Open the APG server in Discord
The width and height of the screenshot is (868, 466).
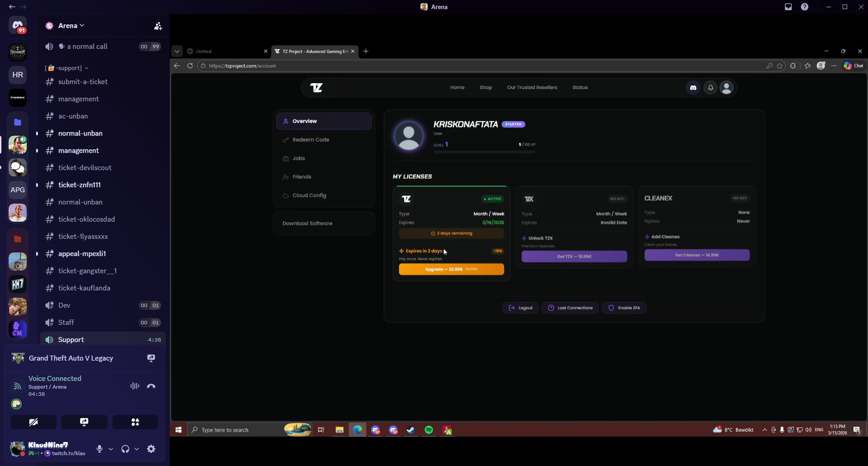pos(18,190)
